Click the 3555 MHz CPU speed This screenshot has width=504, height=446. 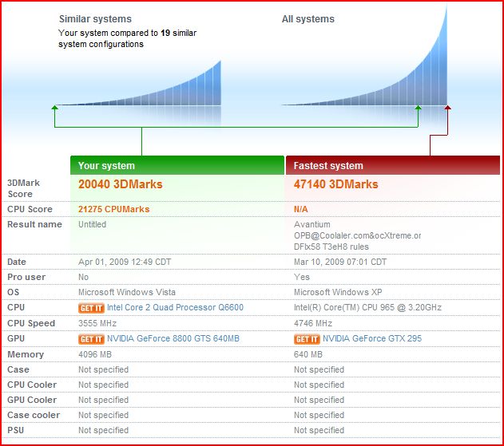click(x=97, y=323)
